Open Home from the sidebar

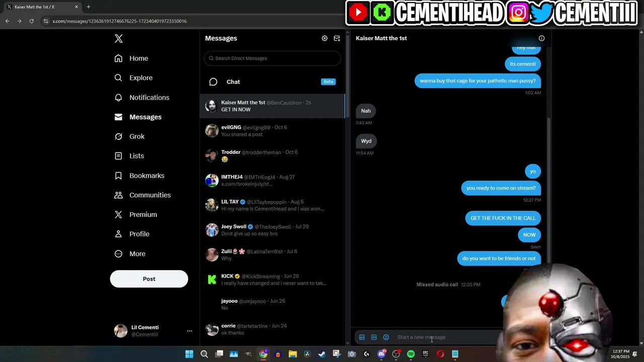[x=131, y=58]
